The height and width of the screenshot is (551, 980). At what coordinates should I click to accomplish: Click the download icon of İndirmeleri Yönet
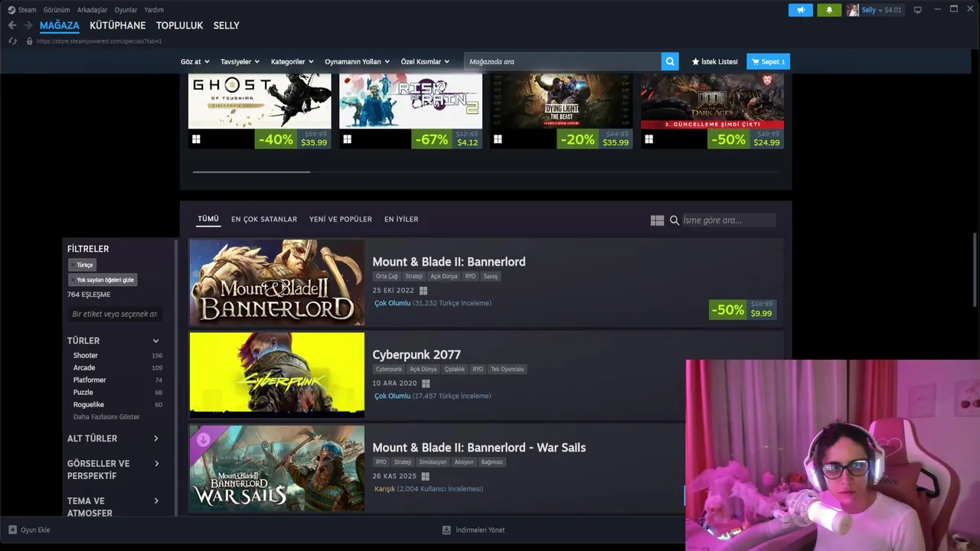click(x=446, y=530)
